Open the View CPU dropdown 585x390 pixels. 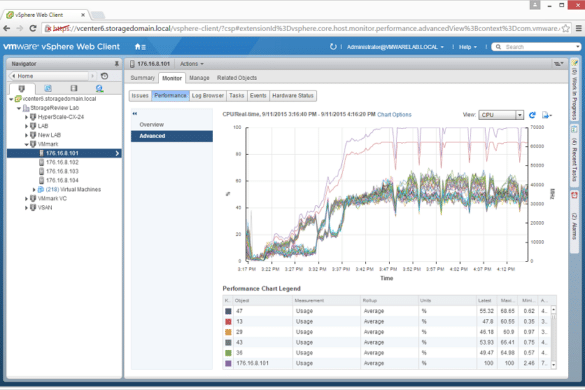tap(501, 115)
